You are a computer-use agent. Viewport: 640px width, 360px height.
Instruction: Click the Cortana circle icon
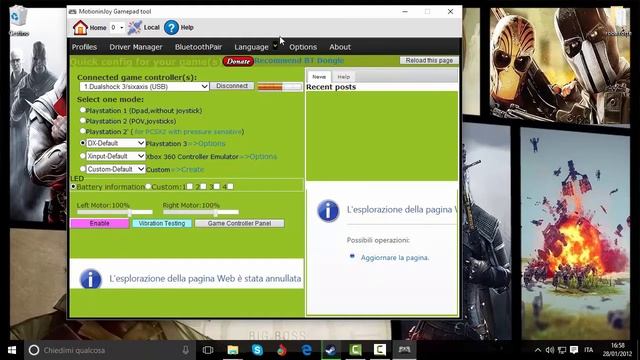click(x=34, y=350)
